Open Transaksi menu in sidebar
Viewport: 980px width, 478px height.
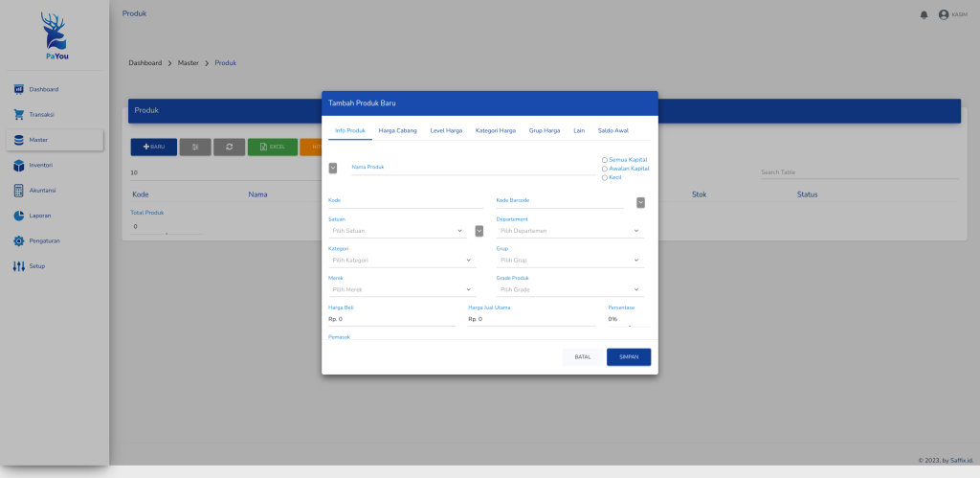[55, 115]
